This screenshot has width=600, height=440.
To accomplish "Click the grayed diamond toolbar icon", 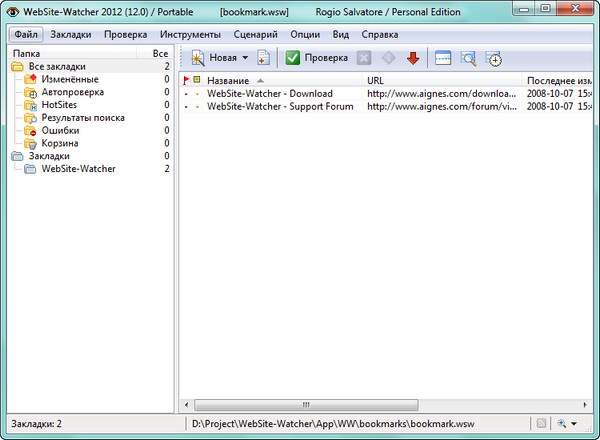I will tap(388, 58).
